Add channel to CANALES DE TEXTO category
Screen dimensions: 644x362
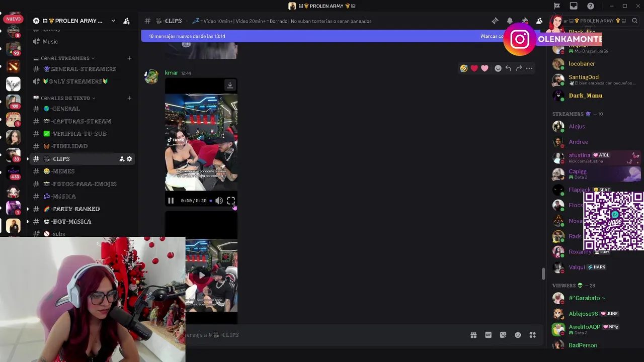pyautogui.click(x=129, y=98)
